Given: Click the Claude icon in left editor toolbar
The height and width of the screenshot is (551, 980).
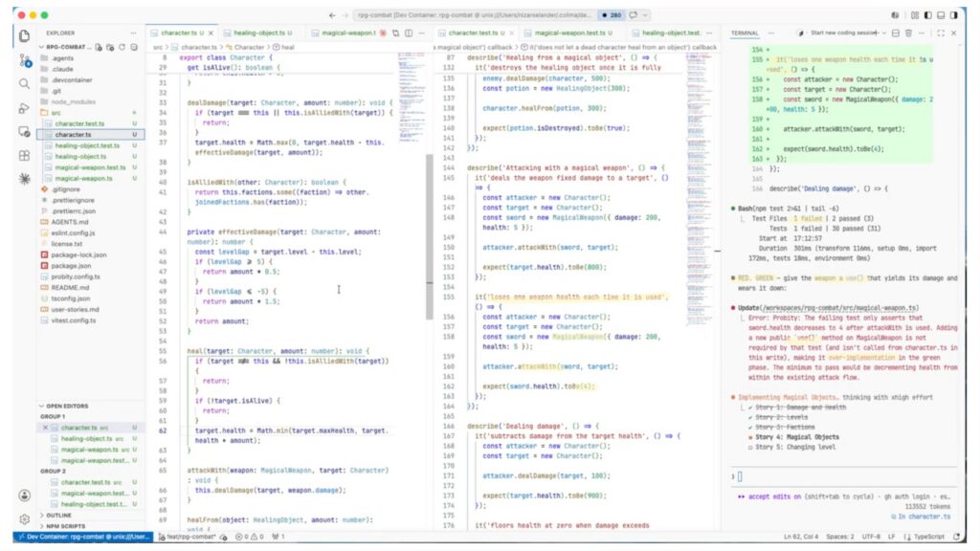Looking at the screenshot, I should (383, 33).
